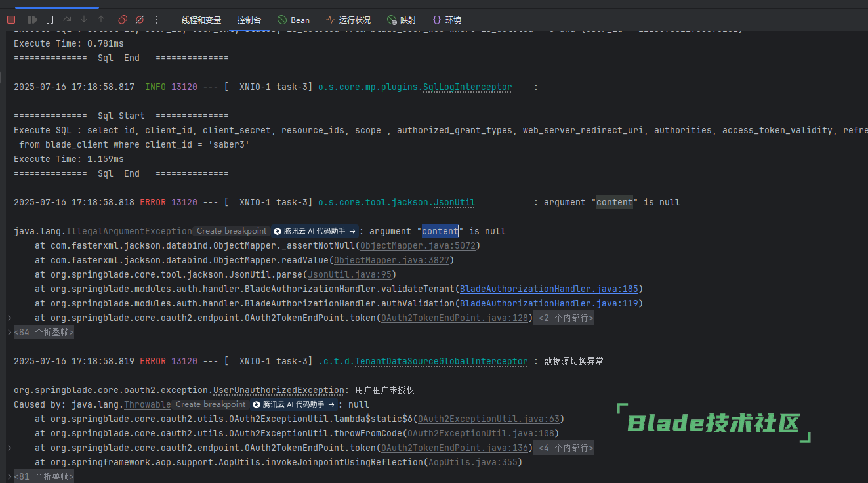Click the Step Over icon
The image size is (868, 483).
(x=67, y=20)
